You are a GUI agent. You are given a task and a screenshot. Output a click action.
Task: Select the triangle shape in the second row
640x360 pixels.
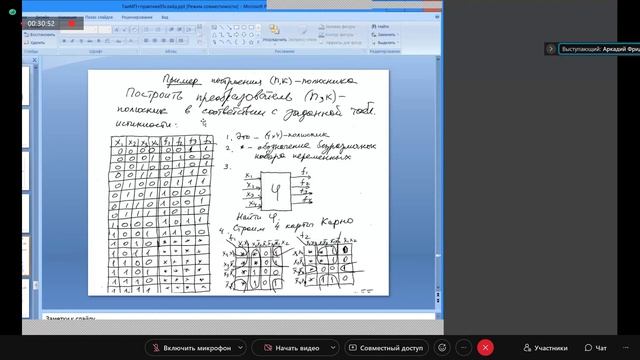pos(214,35)
